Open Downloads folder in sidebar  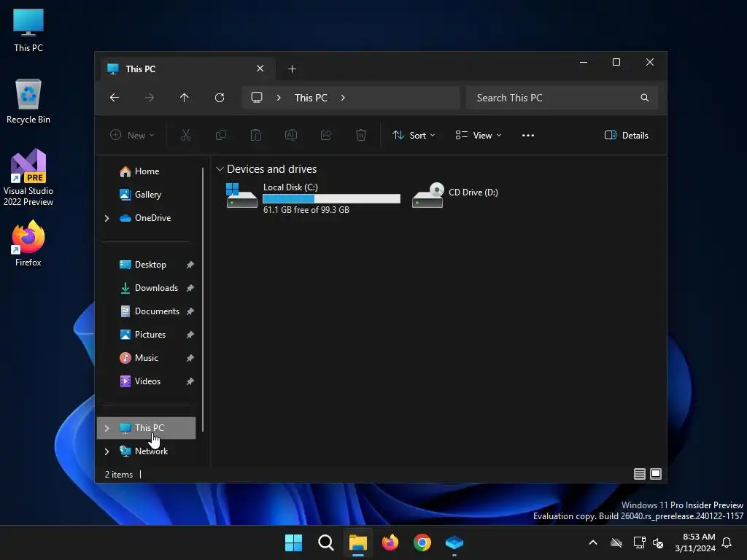click(x=156, y=288)
